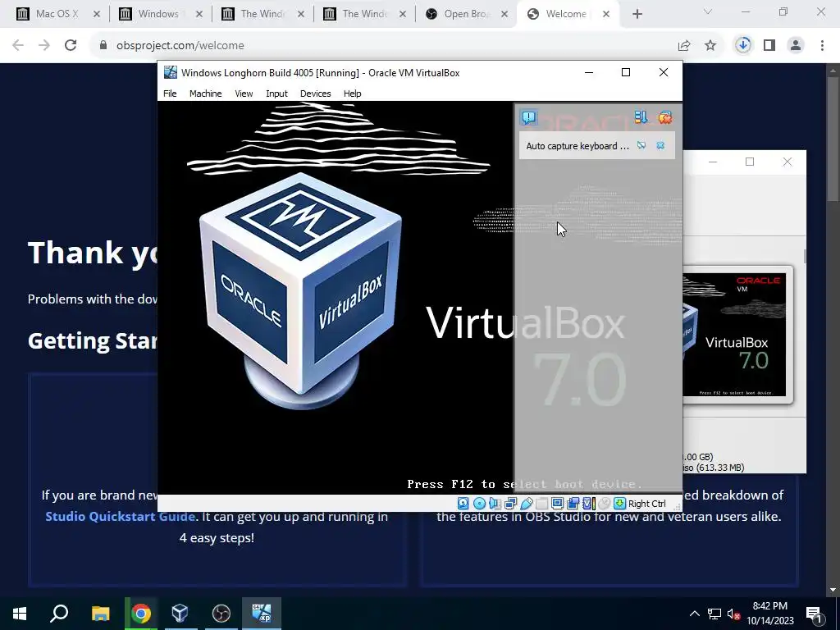Click the grayed mouse integration indicator in status bar

pyautogui.click(x=605, y=504)
